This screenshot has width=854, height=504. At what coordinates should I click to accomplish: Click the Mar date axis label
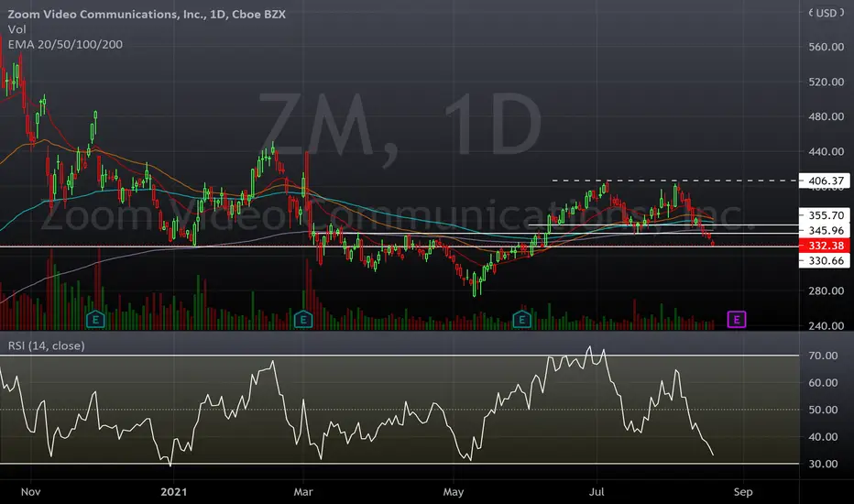(x=303, y=492)
